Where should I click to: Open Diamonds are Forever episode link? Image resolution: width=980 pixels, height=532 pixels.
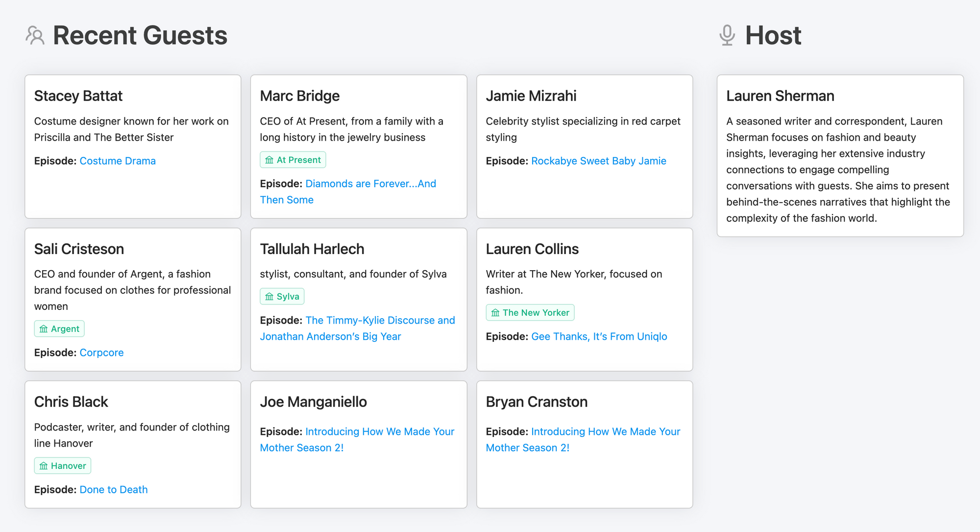pos(370,183)
